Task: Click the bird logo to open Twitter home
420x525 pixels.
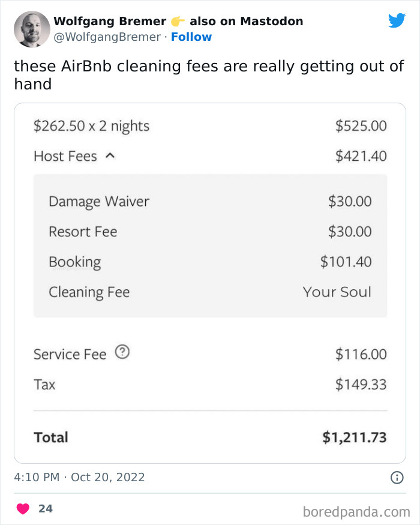Action: pyautogui.click(x=397, y=20)
